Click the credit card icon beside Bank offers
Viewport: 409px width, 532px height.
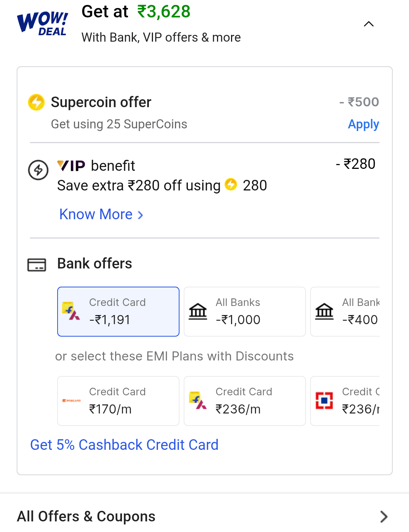pos(37,264)
